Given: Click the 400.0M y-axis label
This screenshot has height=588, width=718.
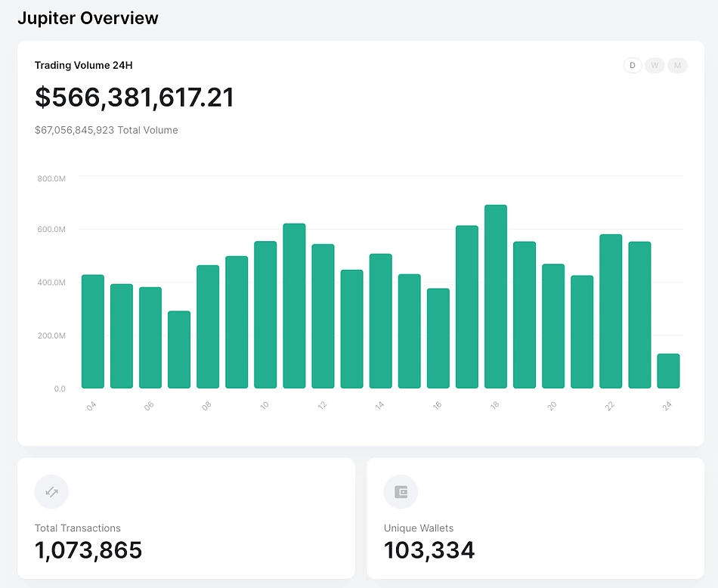Looking at the screenshot, I should pyautogui.click(x=51, y=282).
